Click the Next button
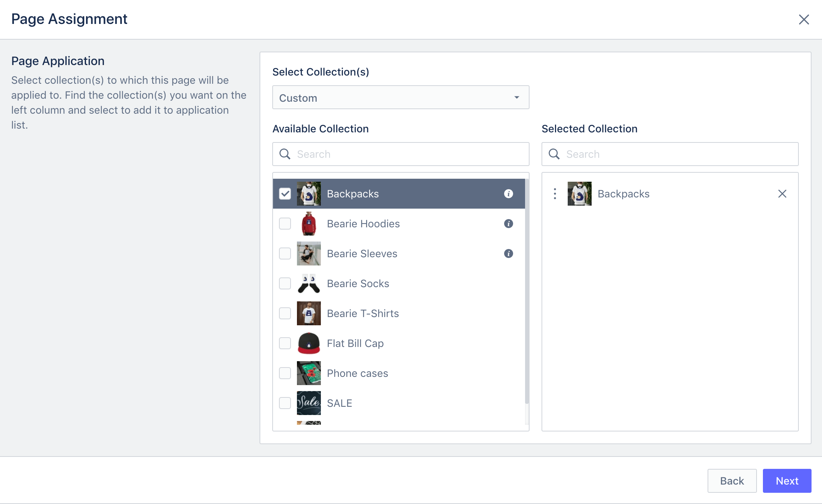Viewport: 822px width, 504px height. coord(787,481)
